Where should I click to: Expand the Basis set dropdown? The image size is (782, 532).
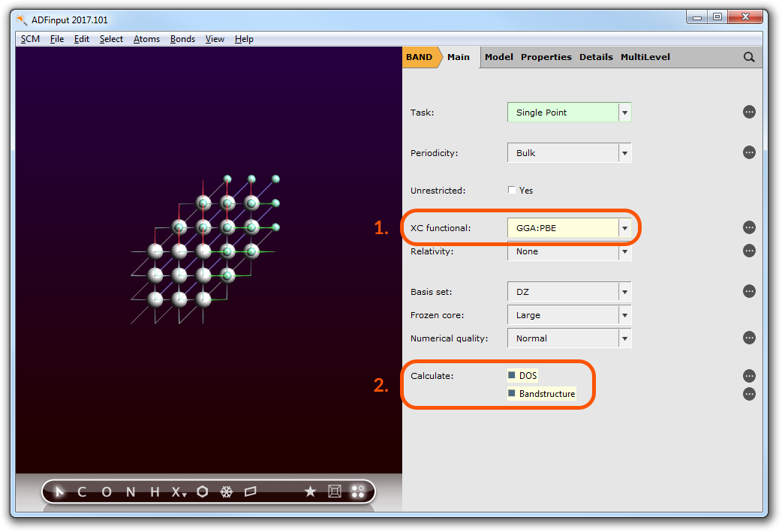(624, 292)
